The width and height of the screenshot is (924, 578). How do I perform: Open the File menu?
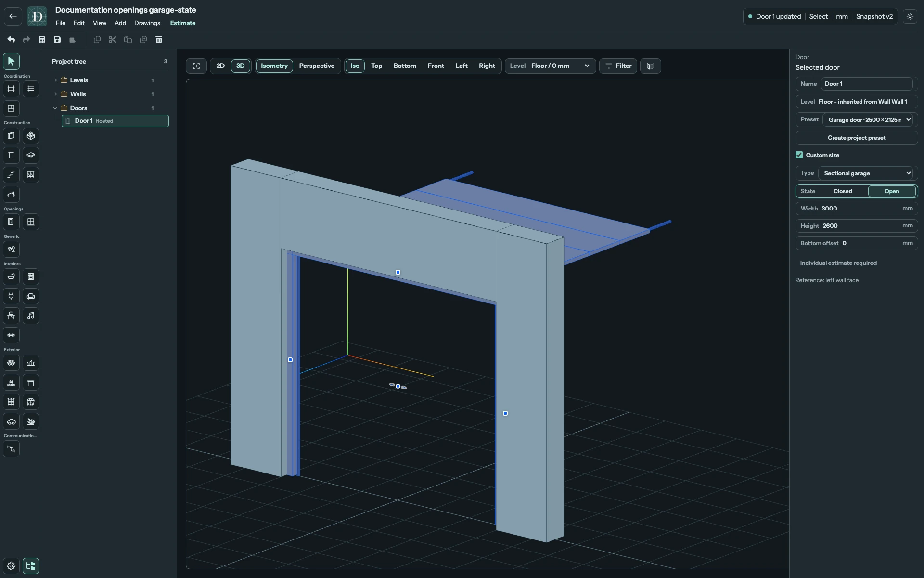[61, 23]
